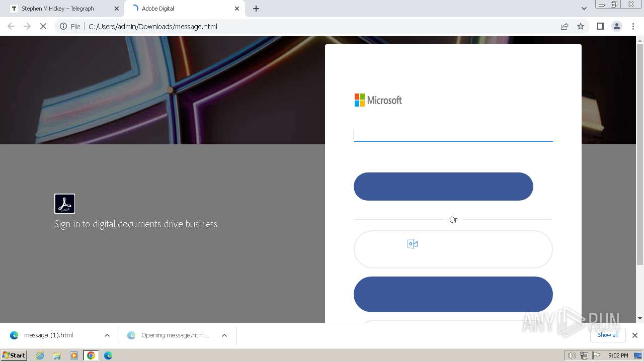Bookmark this page with the star icon
This screenshot has height=362, width=644.
(581, 26)
